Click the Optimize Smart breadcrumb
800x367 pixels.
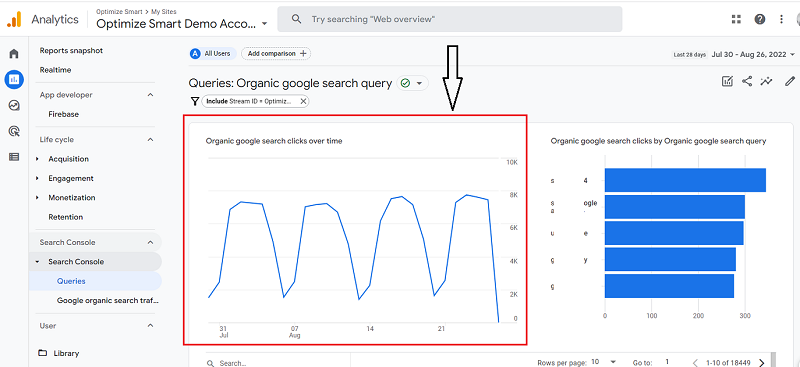click(x=119, y=11)
